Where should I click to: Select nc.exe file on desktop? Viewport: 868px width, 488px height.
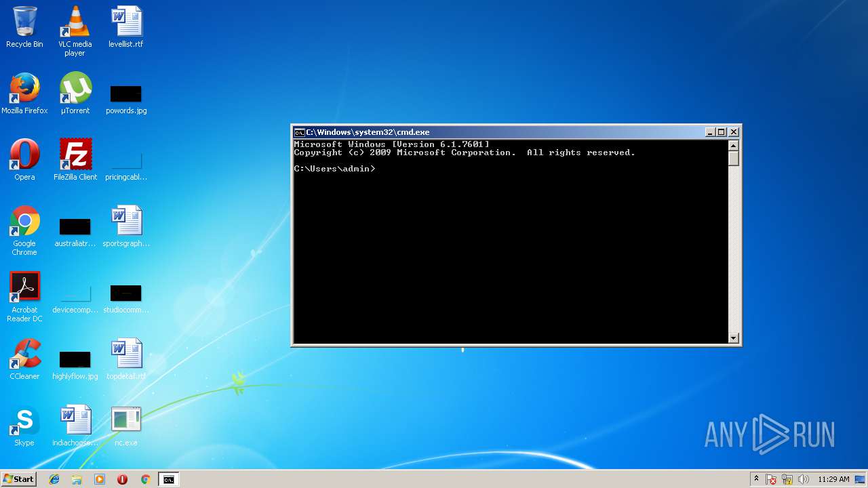(x=126, y=426)
